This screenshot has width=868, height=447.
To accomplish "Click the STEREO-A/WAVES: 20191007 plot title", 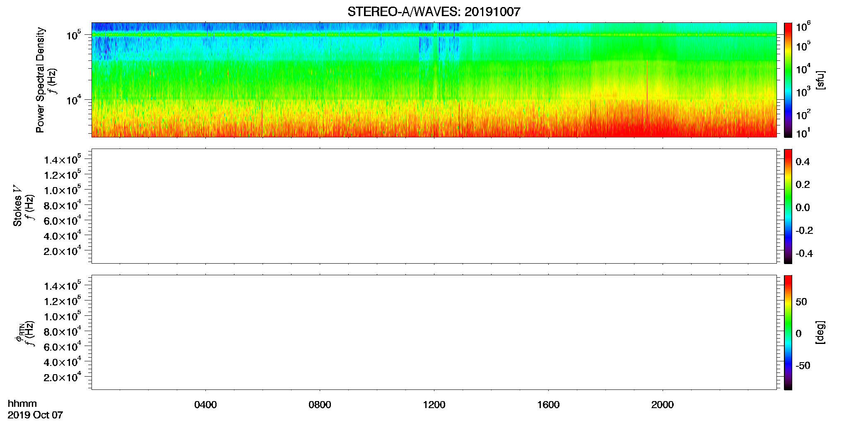I will pos(434,12).
